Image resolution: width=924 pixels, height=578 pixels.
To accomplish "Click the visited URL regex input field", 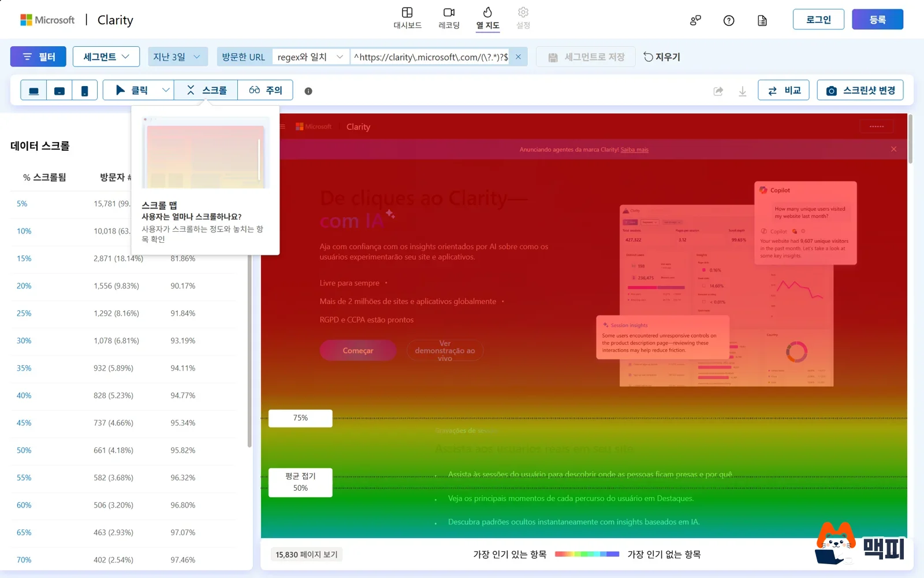I will point(431,57).
